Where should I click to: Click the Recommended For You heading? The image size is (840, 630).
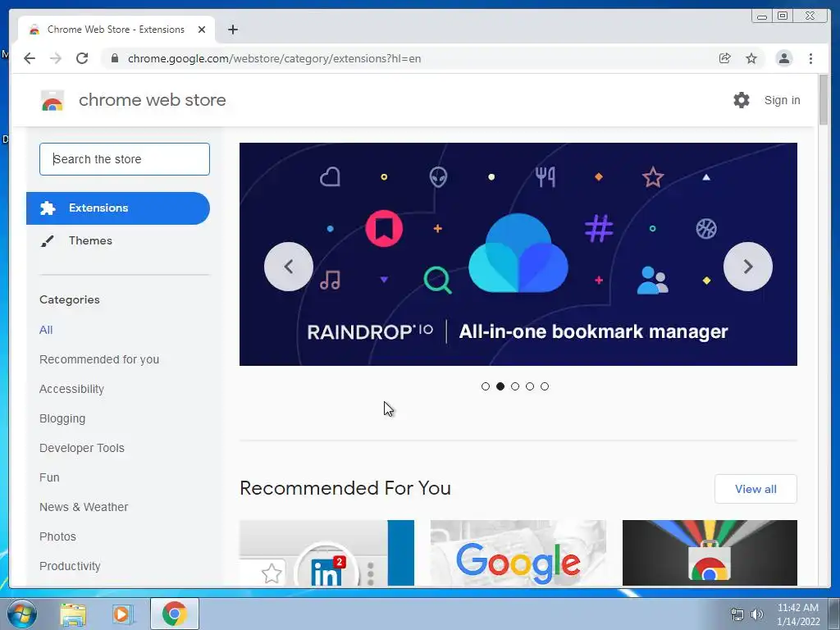[345, 488]
